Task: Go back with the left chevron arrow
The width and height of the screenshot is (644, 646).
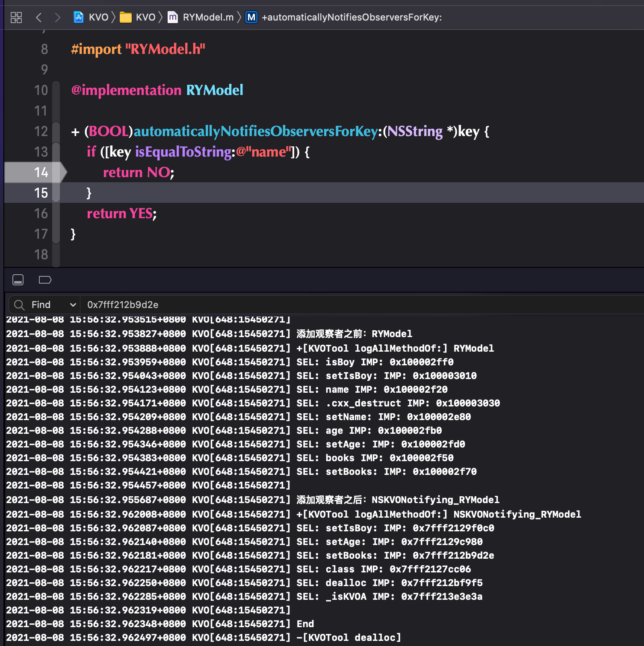Action: [x=39, y=18]
